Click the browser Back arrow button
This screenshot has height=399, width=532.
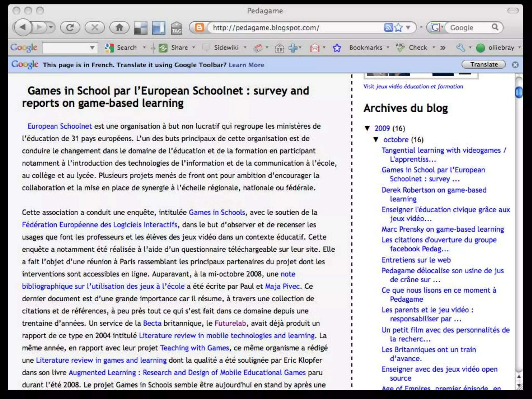pos(23,27)
